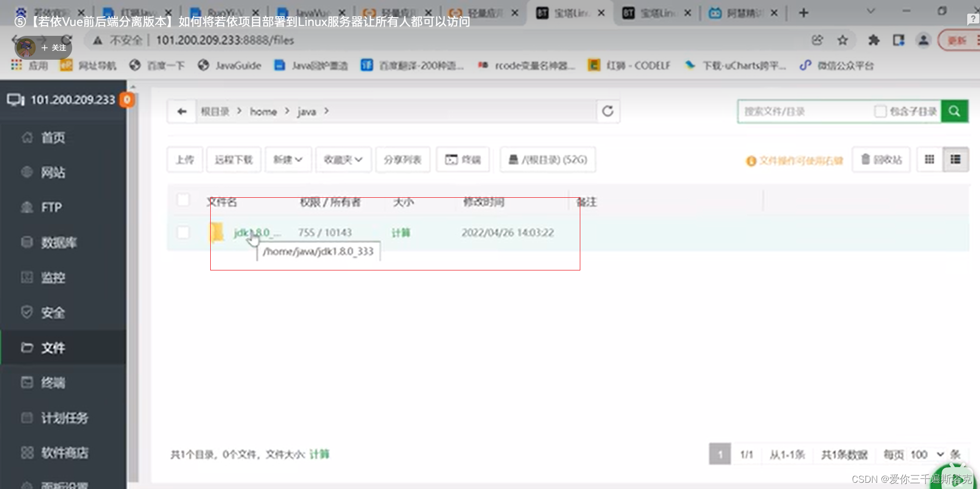Click the home breadcrumb
Screen dimensions: 980x489
[263, 112]
